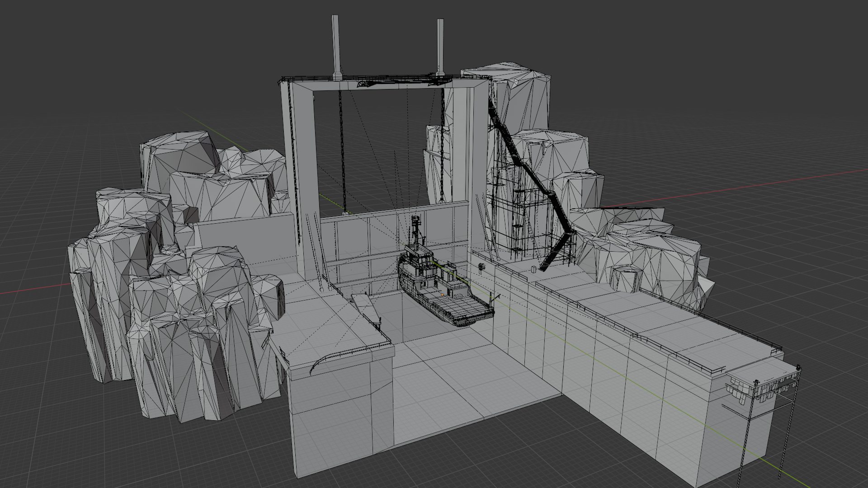
Task: Click the left hanging chain under the gantry
Action: 342,149
